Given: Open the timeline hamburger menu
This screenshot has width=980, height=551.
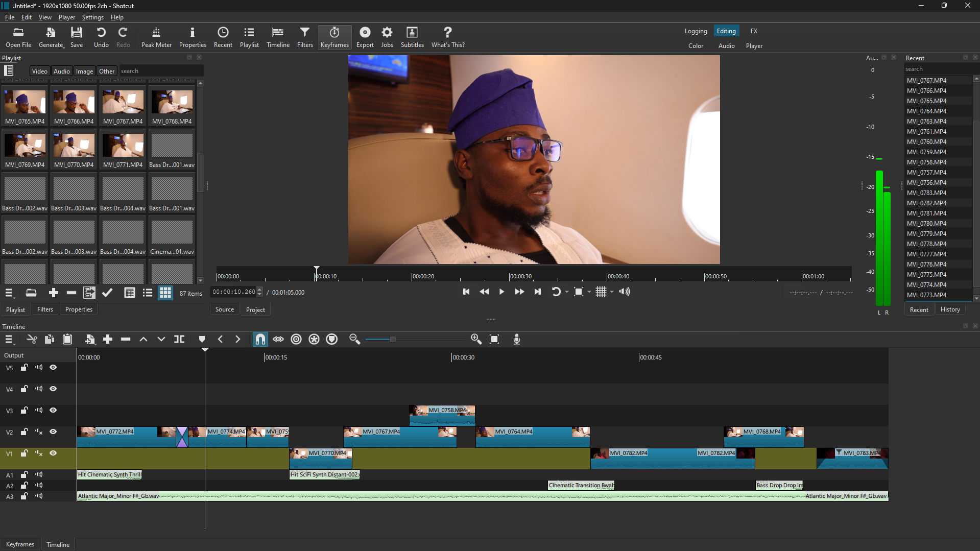Looking at the screenshot, I should [x=9, y=339].
